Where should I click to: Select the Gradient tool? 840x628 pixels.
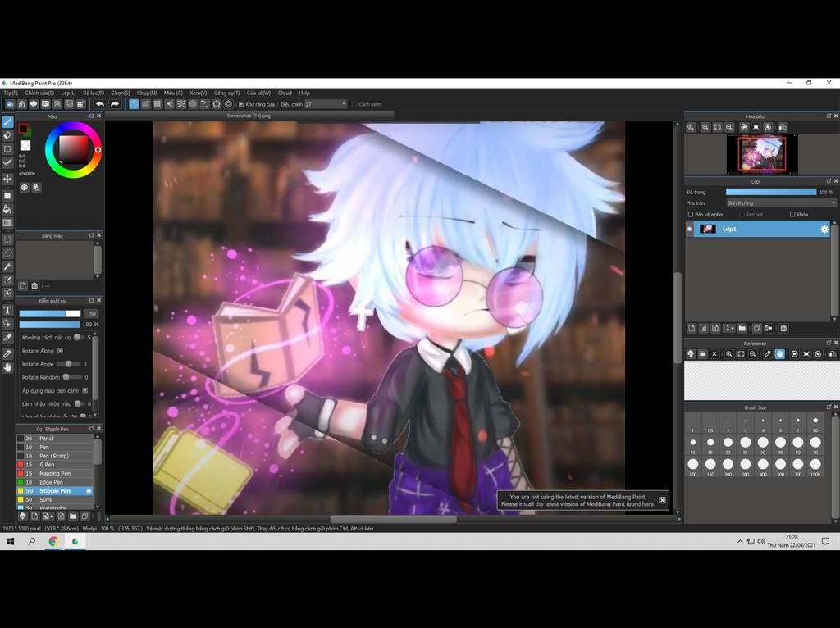tap(7, 223)
